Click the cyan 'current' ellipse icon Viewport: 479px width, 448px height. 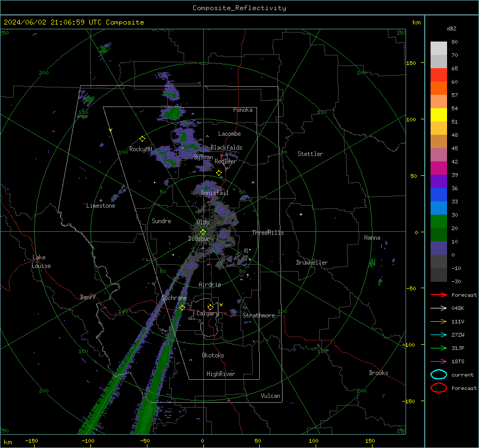pos(439,374)
